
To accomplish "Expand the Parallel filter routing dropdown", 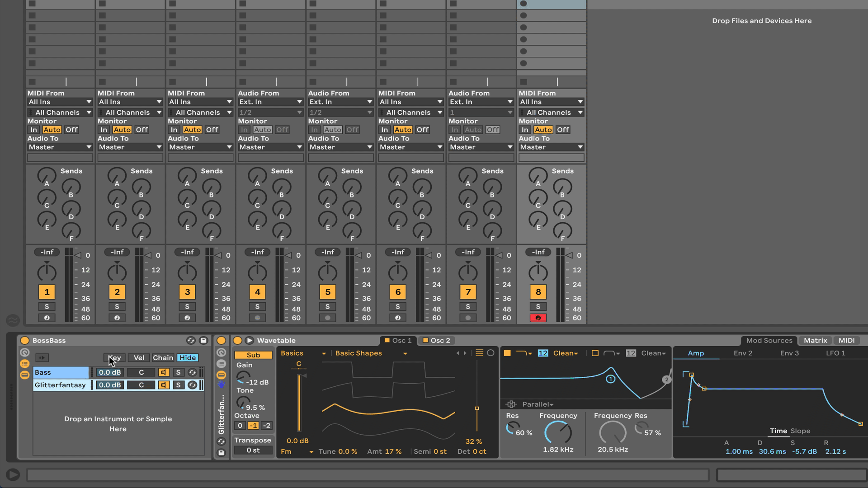I will tap(538, 404).
